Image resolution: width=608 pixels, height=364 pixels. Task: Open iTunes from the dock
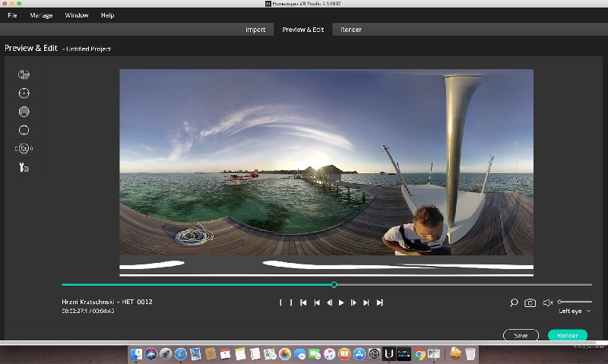click(330, 353)
